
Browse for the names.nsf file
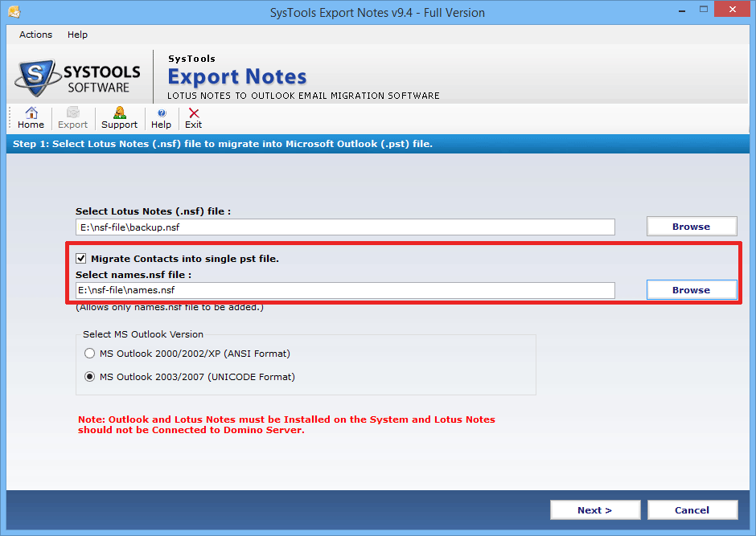point(692,290)
